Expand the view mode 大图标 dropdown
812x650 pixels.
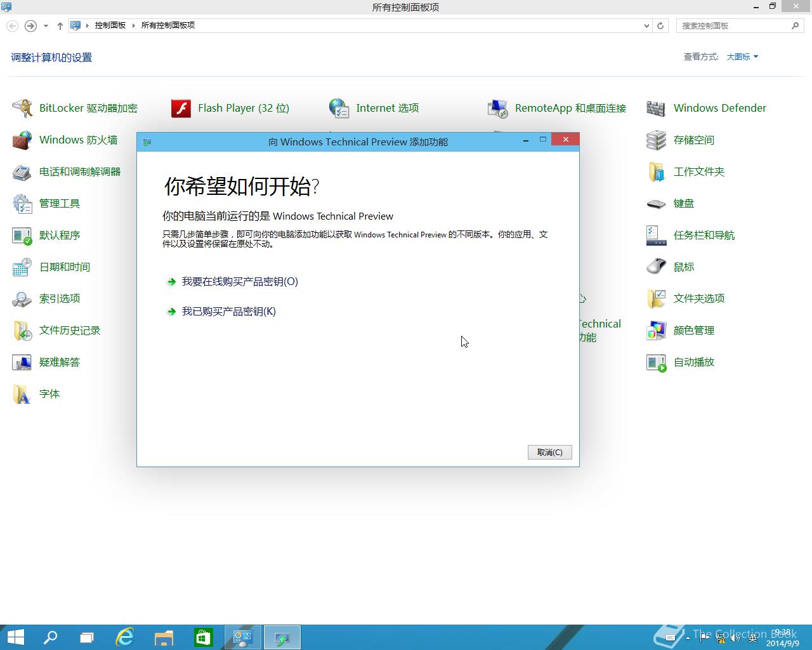pos(742,56)
